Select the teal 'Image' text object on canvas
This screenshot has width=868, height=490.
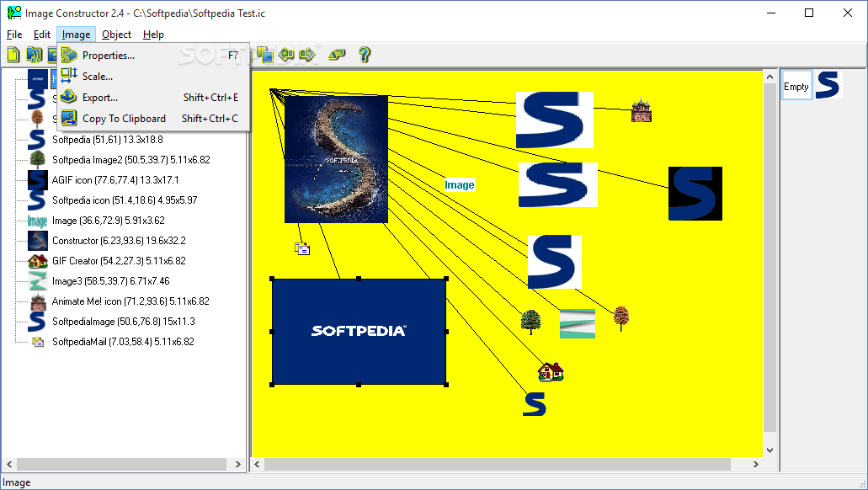pos(460,185)
